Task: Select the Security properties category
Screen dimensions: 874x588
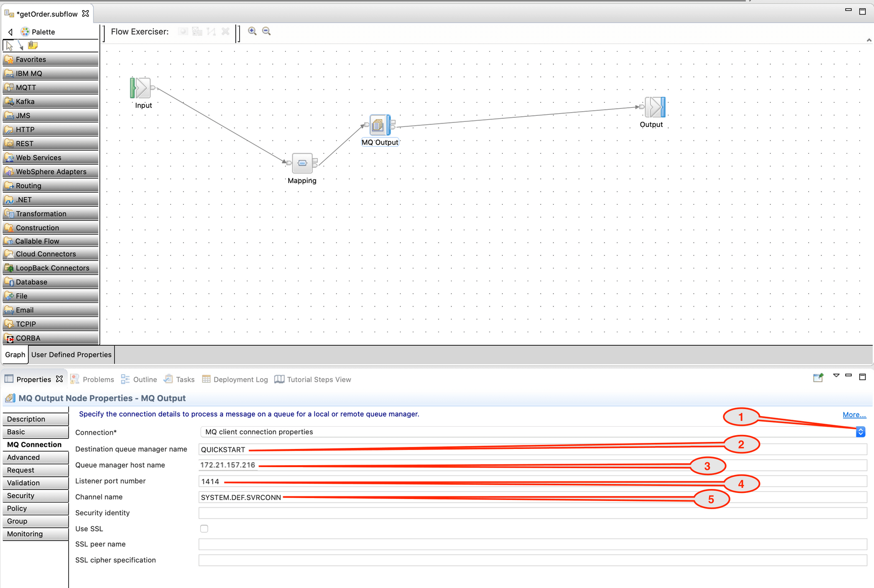Action: [x=20, y=495]
